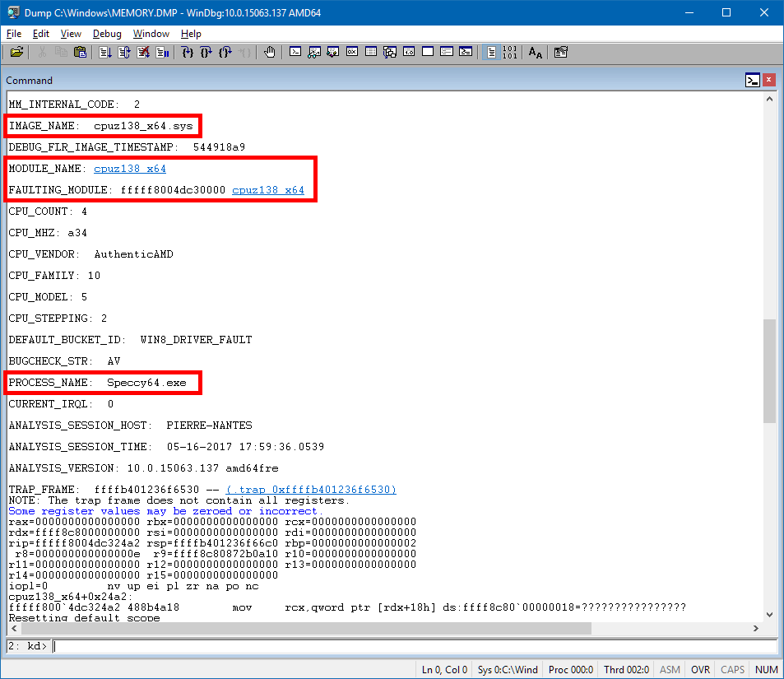Viewport: 784px width, 679px height.
Task: Open the Window menu
Action: [151, 34]
